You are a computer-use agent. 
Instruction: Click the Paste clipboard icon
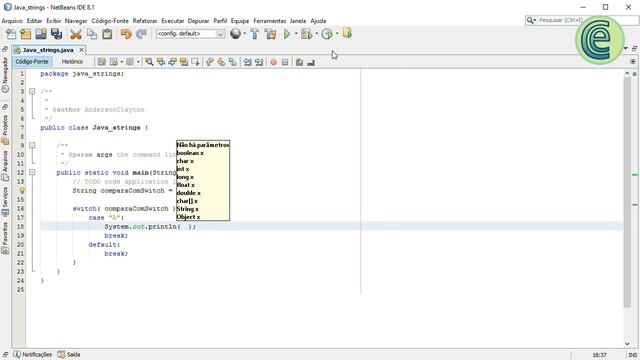(107, 34)
